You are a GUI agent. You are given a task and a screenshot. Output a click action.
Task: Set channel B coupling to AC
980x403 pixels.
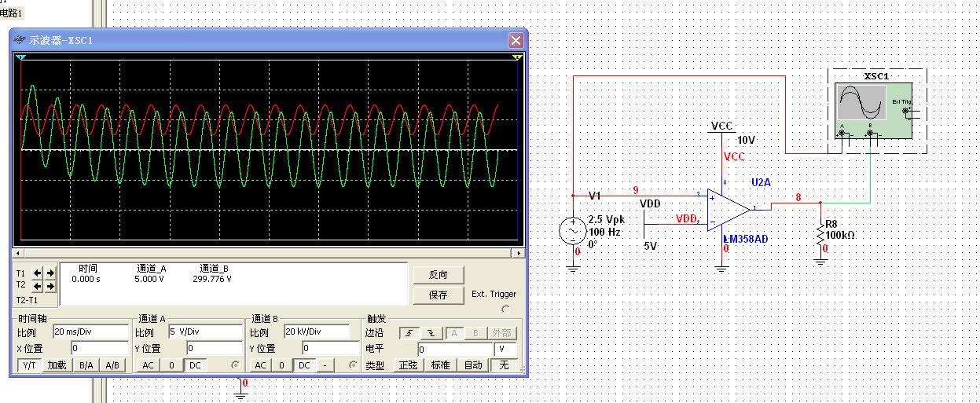coord(261,365)
